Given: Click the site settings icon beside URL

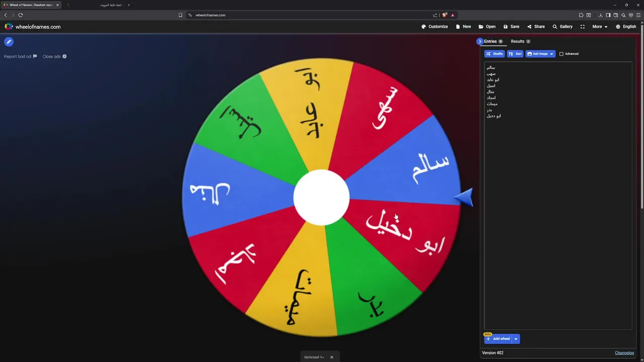Looking at the screenshot, I should click(190, 15).
